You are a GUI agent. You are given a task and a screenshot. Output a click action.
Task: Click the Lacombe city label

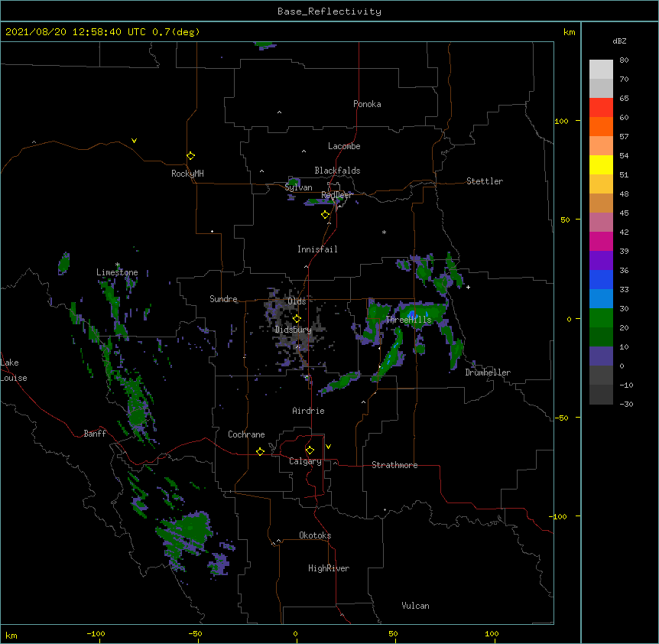point(344,146)
